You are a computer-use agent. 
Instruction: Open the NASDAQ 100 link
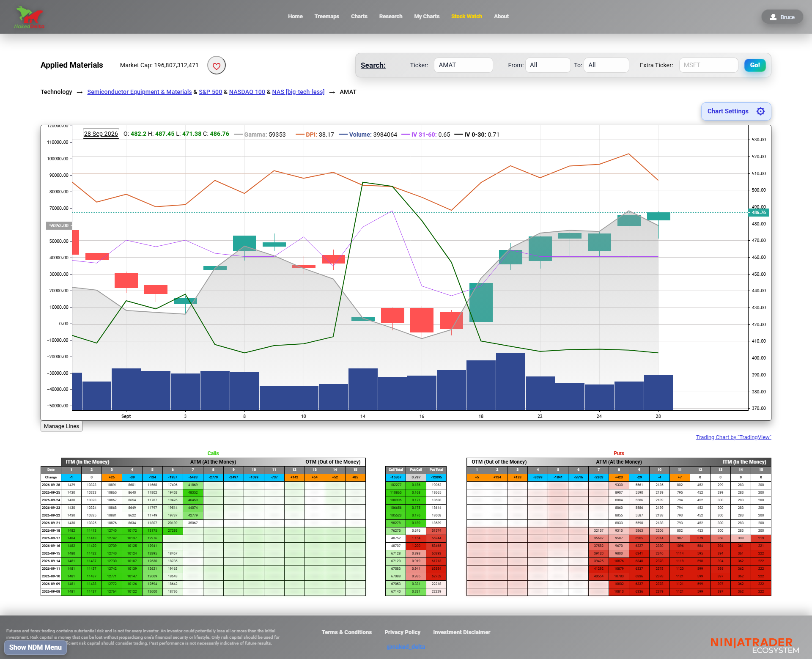click(x=247, y=92)
